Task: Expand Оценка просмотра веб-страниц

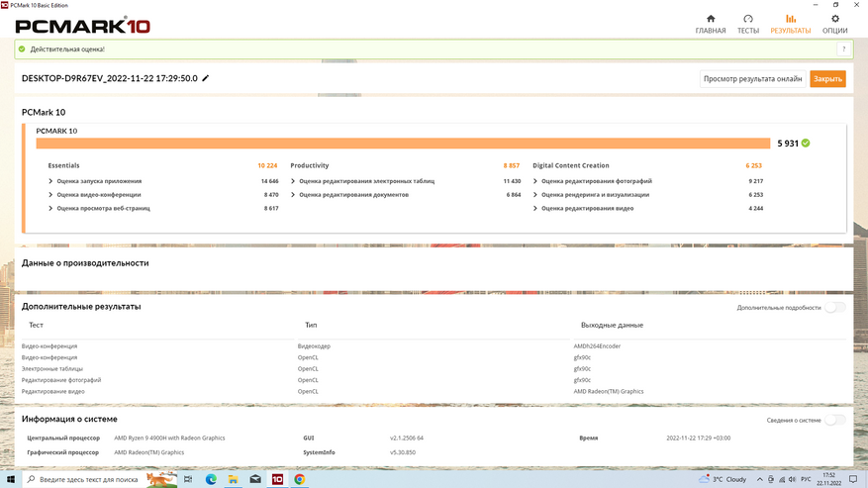Action: click(x=50, y=208)
